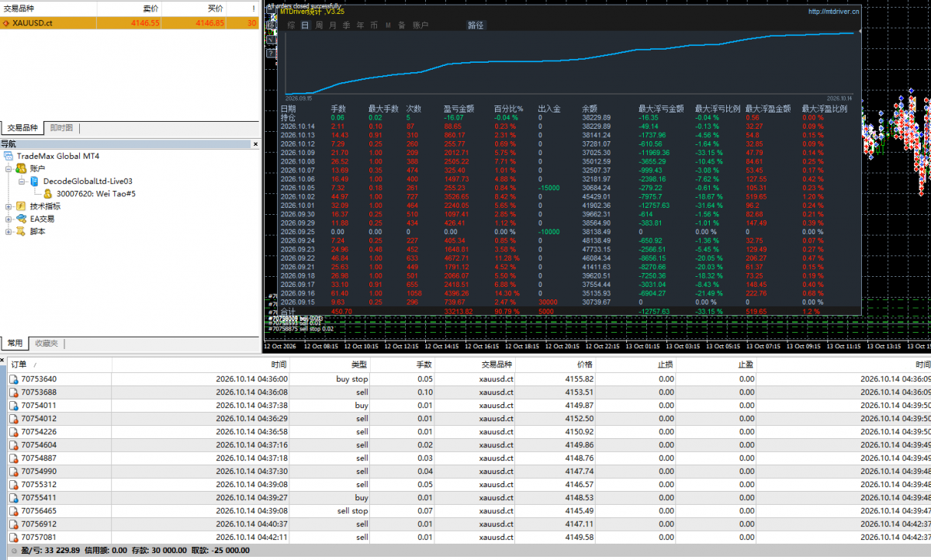Click the EA交易 expert advisors icon
The image size is (931, 560).
[22, 219]
